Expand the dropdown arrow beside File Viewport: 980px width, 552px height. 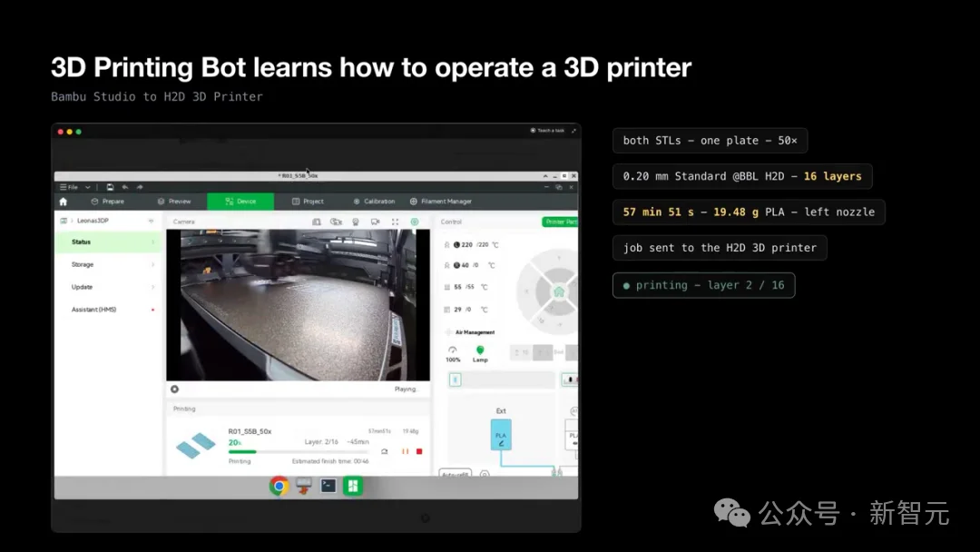tap(88, 187)
